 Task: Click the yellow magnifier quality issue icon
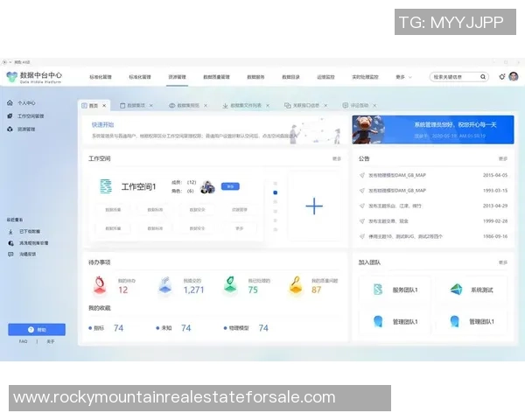tap(296, 285)
